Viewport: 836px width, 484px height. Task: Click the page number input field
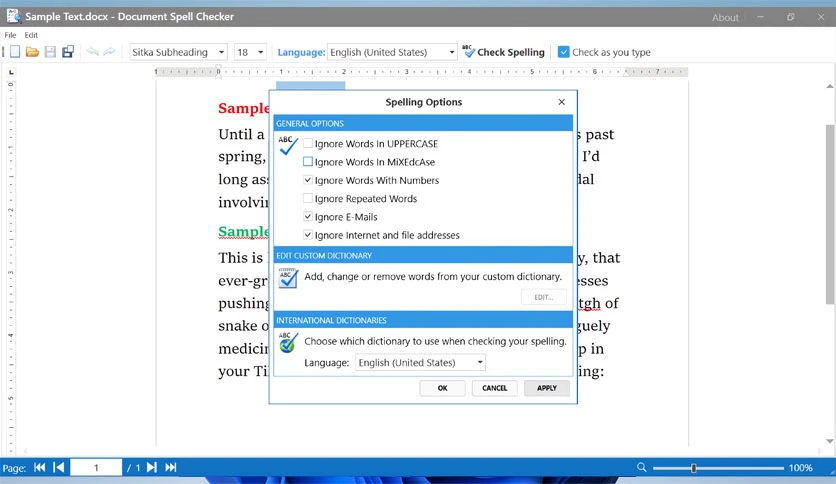[x=96, y=467]
